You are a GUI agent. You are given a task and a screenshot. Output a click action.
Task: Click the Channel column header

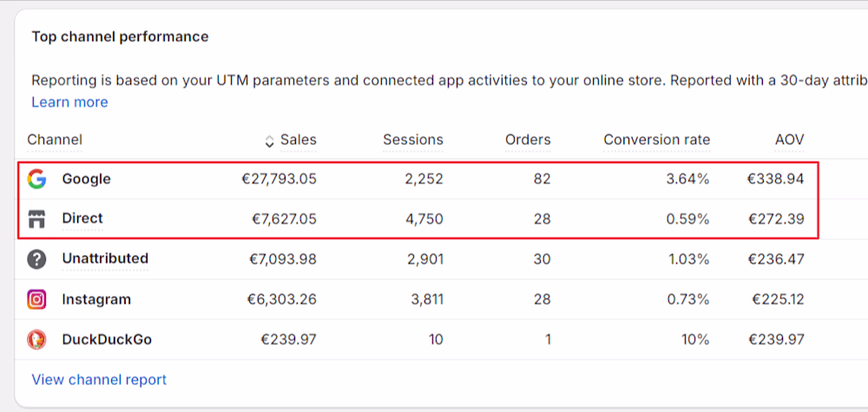pos(55,140)
